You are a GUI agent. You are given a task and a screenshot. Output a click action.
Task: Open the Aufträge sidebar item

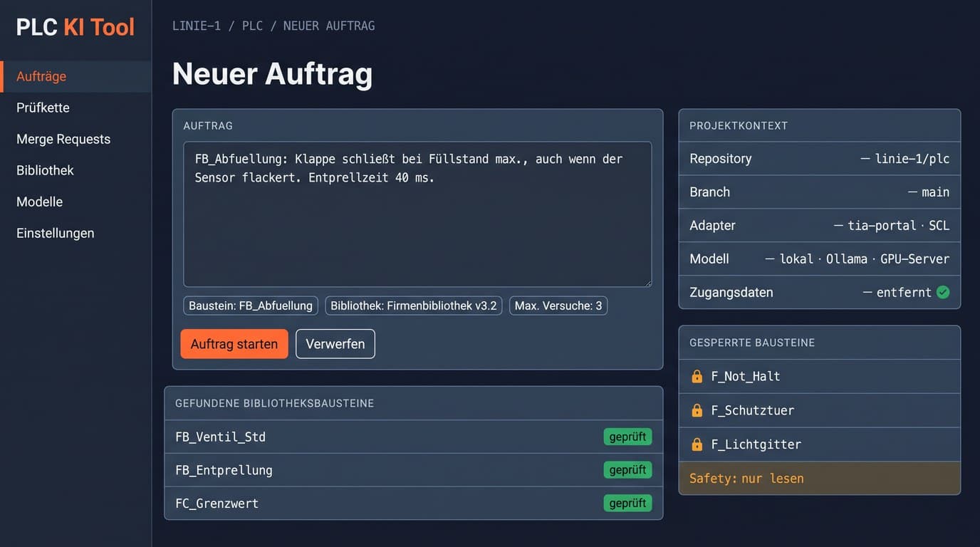(x=75, y=76)
